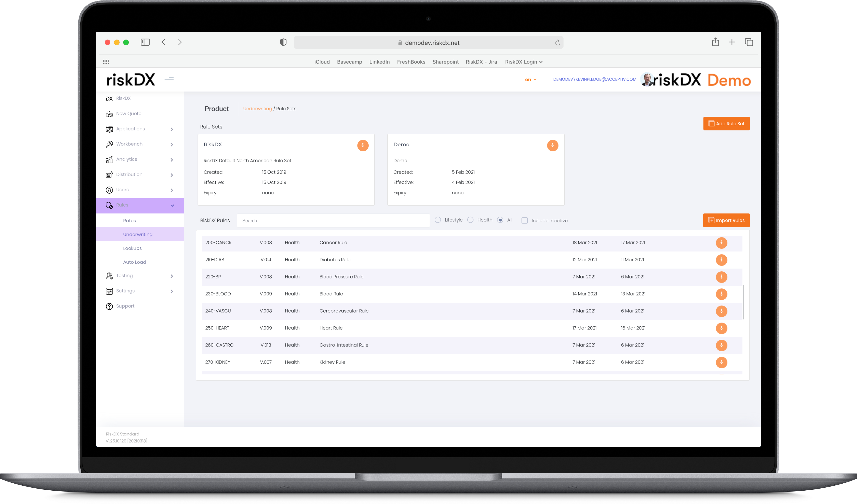Click the New Quote sidebar icon

[x=109, y=114]
